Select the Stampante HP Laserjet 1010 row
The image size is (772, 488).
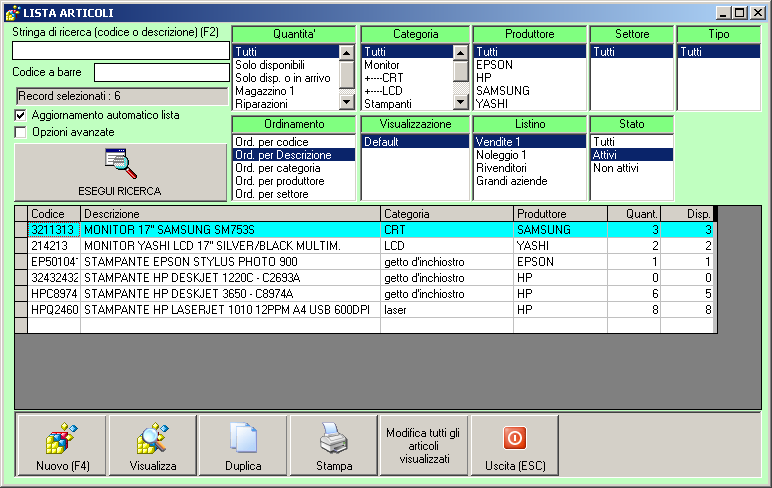[226, 310]
